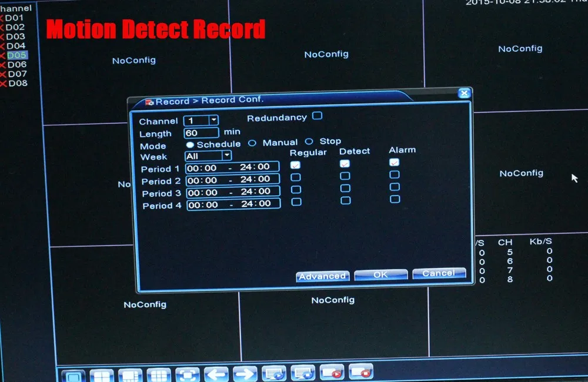Select channel D04 in the channel list
This screenshot has height=382, width=588.
coord(16,46)
